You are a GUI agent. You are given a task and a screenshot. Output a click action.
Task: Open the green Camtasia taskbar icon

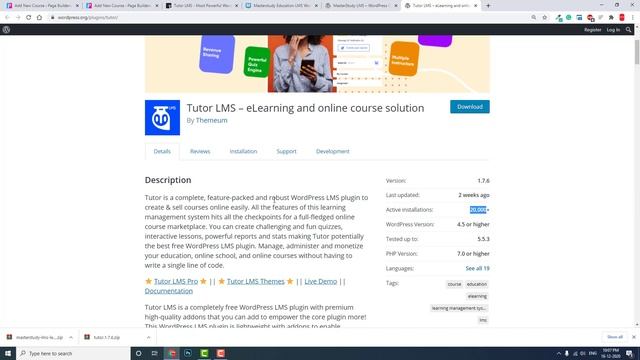[204, 353]
